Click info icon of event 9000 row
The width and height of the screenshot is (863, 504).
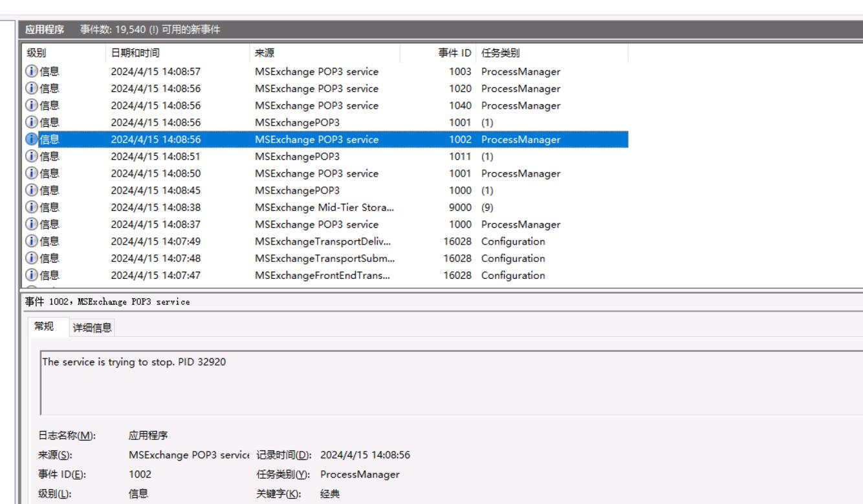(31, 208)
